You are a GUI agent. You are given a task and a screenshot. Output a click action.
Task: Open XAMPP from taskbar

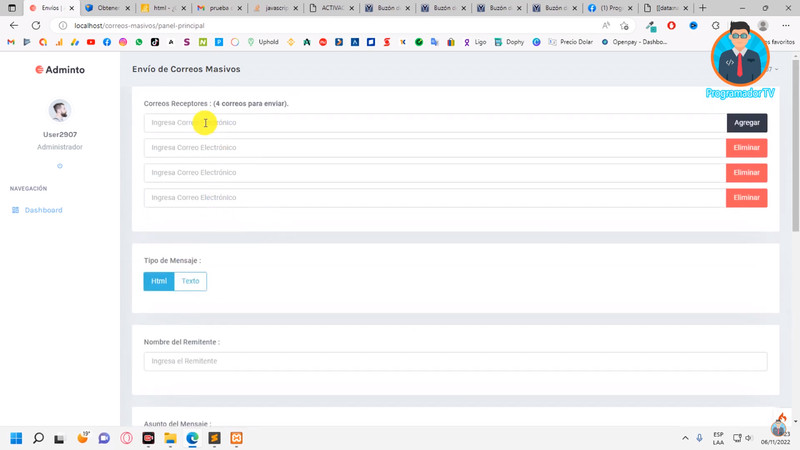click(236, 438)
